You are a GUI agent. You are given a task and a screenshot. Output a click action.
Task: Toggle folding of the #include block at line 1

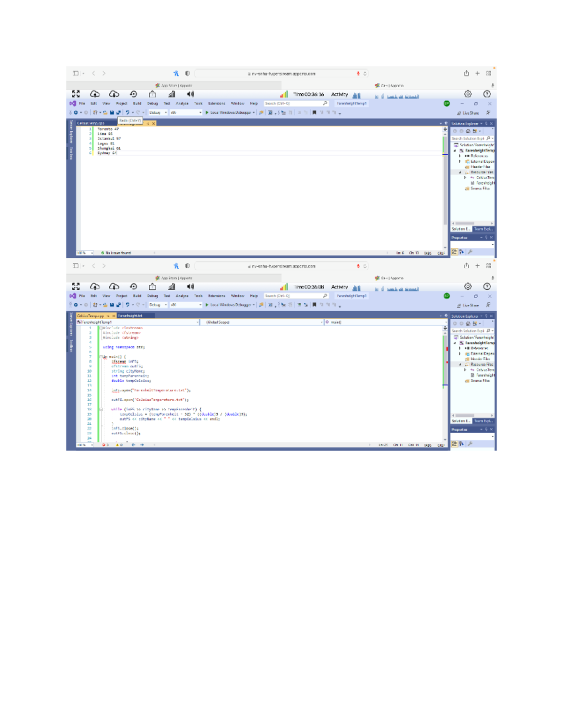100,328
